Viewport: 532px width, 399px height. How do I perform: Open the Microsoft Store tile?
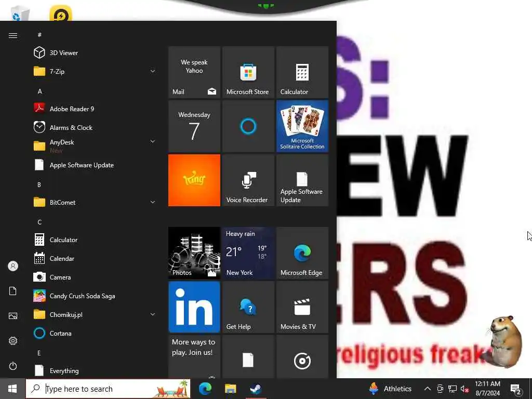click(248, 72)
